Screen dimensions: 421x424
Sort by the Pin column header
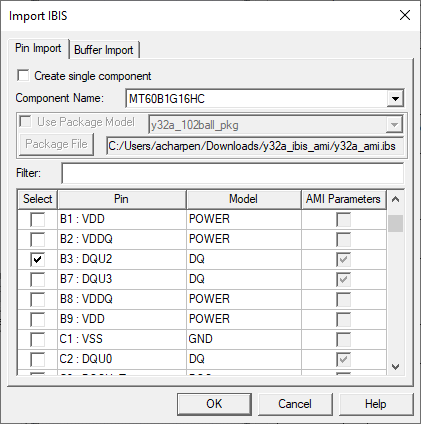121,199
